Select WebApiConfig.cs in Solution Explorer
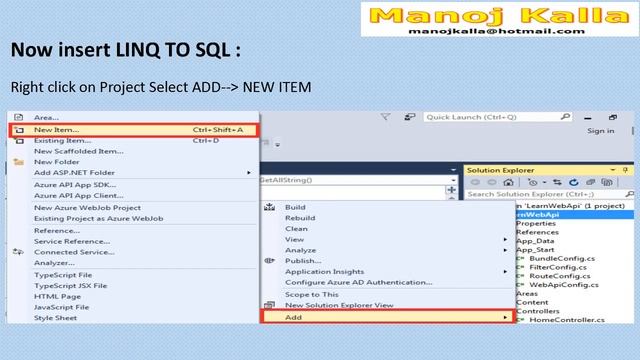This screenshot has height=360, width=640. point(564,285)
